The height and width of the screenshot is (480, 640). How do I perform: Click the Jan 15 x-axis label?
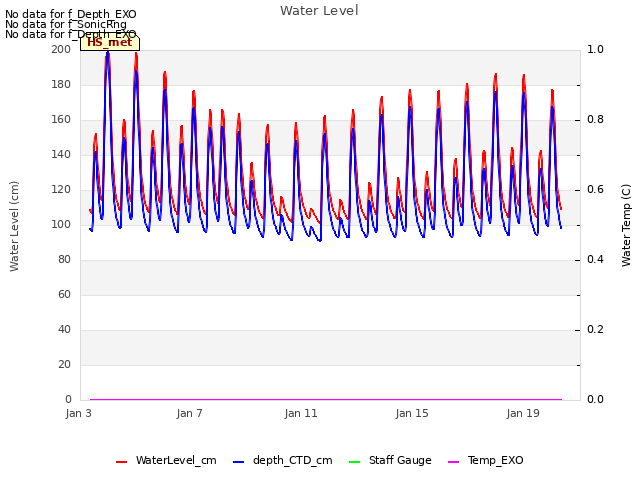click(412, 413)
